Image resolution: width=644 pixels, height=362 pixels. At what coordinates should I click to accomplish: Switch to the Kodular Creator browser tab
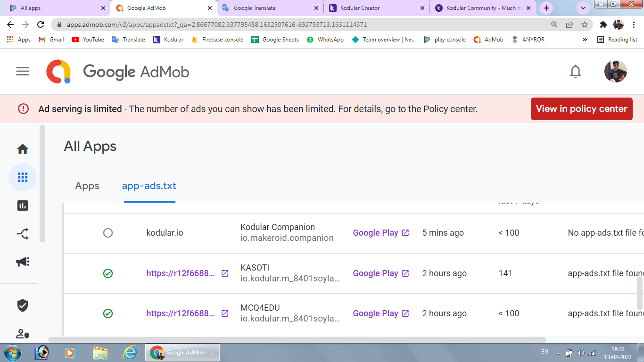coord(360,8)
